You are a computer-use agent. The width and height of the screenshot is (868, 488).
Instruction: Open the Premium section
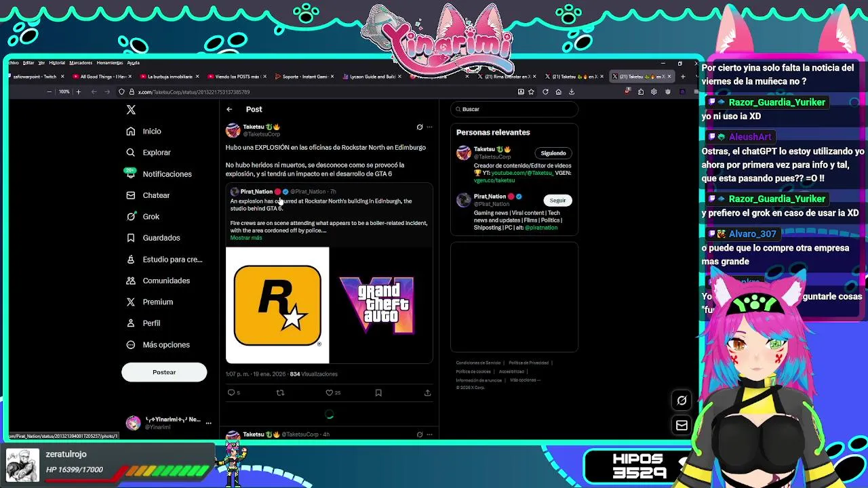click(x=150, y=302)
